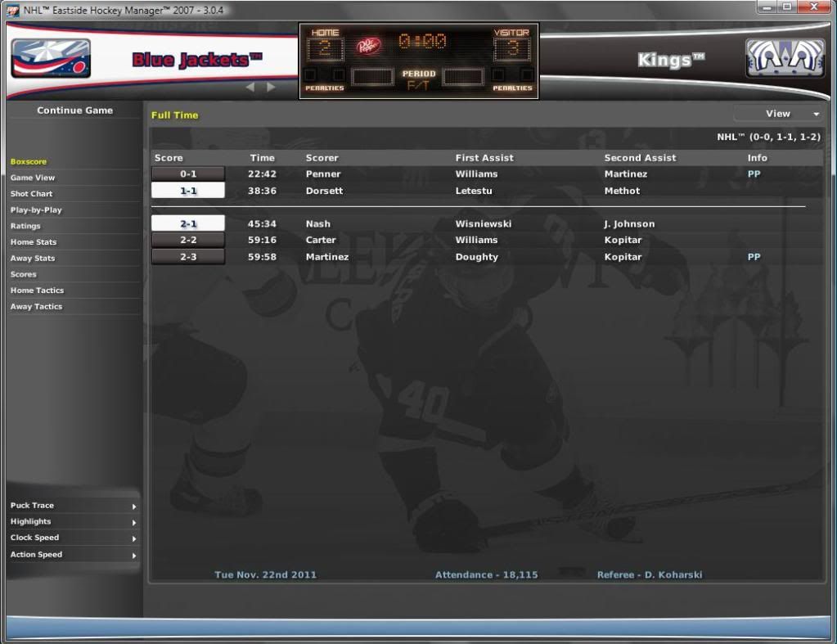837x644 pixels.
Task: Click the home score on the scoreboard
Action: (325, 49)
